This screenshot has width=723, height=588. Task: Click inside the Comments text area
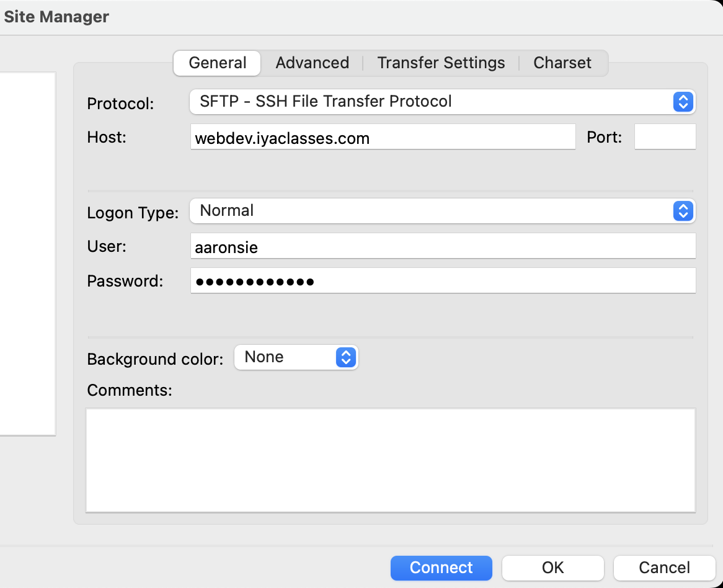[391, 459]
